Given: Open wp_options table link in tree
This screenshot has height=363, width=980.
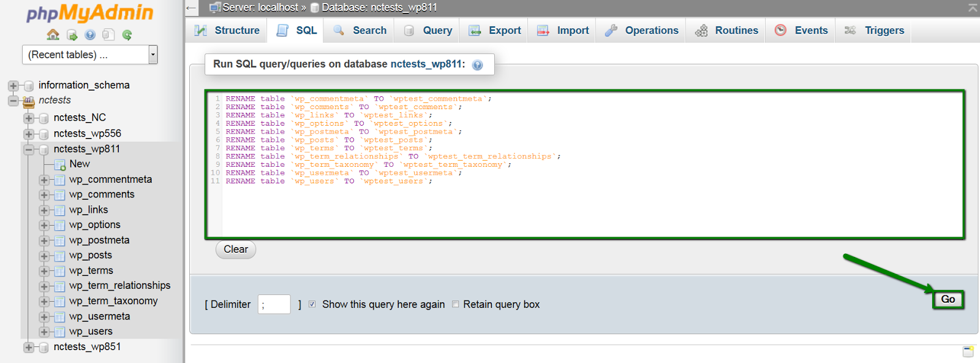Looking at the screenshot, I should [95, 225].
